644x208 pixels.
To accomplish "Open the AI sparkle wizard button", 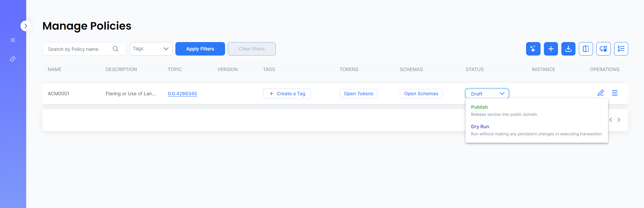I will pos(533,49).
